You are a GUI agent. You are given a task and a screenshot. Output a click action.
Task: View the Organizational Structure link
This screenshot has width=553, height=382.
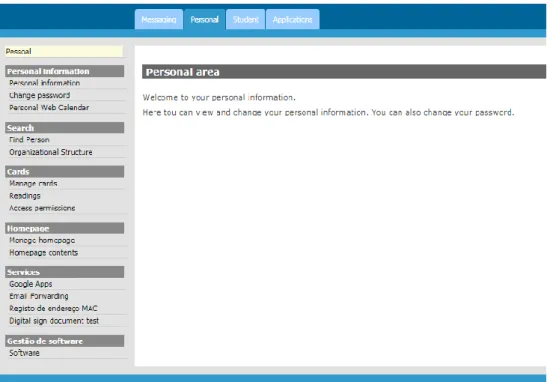point(51,152)
